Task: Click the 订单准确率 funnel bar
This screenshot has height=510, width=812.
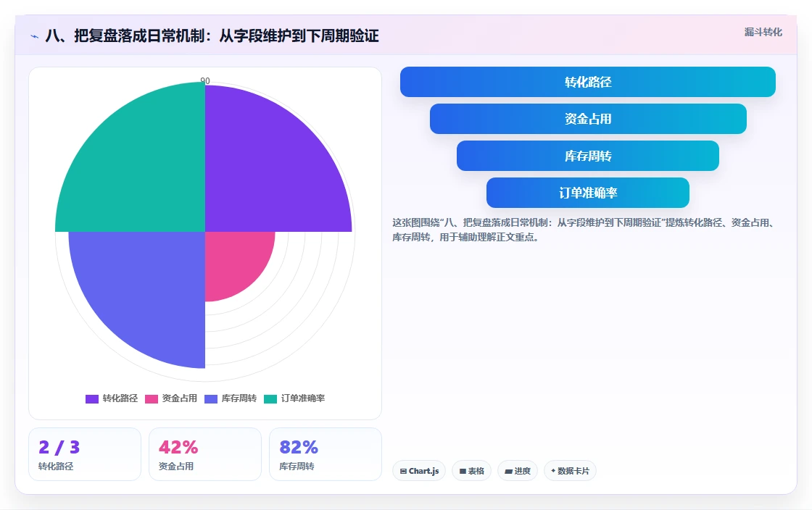Action: pyautogui.click(x=588, y=193)
